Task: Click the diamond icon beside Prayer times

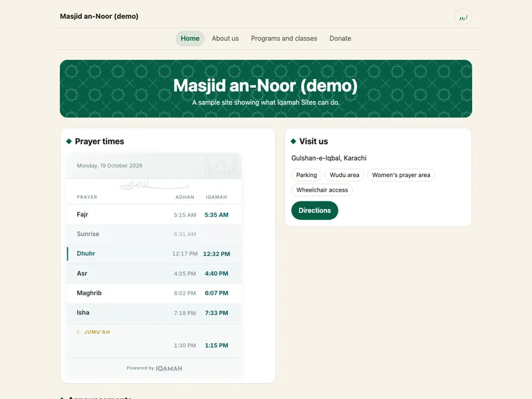Action: pyautogui.click(x=69, y=141)
